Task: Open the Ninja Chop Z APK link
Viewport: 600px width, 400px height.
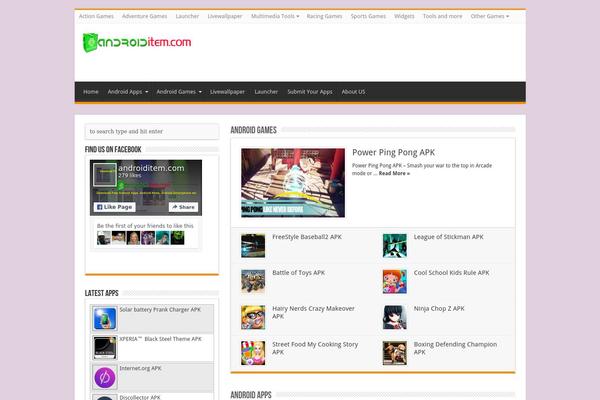Action: (x=439, y=309)
